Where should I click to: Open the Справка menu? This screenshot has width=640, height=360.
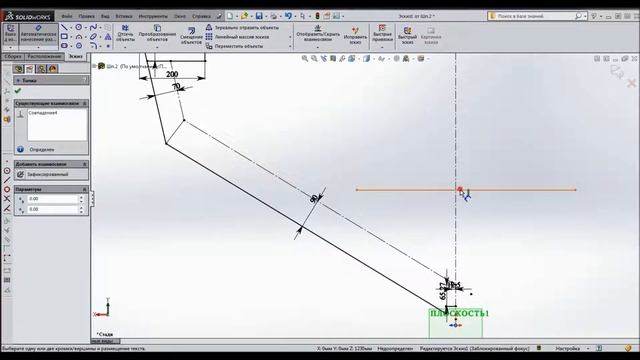201,16
